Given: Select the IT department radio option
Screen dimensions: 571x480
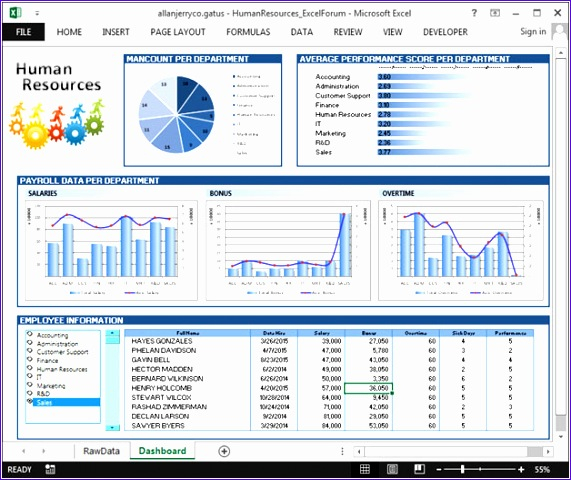Looking at the screenshot, I should click(x=30, y=377).
